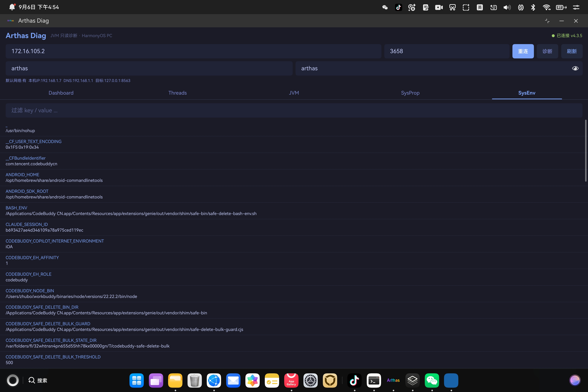Open the volume control in the status bar
588x392 pixels.
507,7
